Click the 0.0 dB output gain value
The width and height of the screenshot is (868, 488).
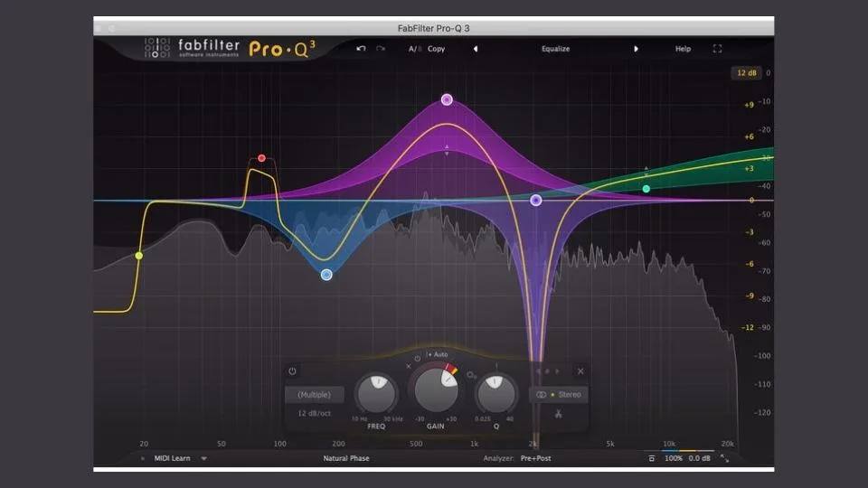pos(699,458)
